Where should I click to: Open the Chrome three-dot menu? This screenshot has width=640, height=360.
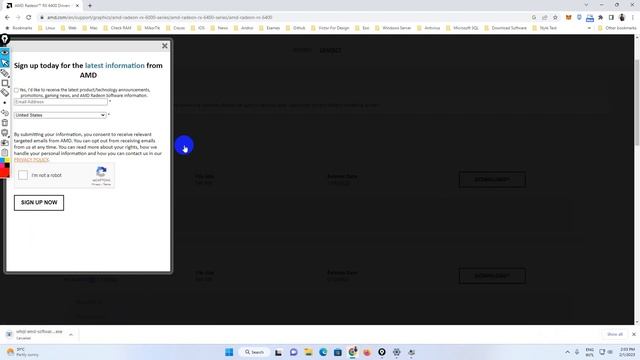(x=633, y=18)
